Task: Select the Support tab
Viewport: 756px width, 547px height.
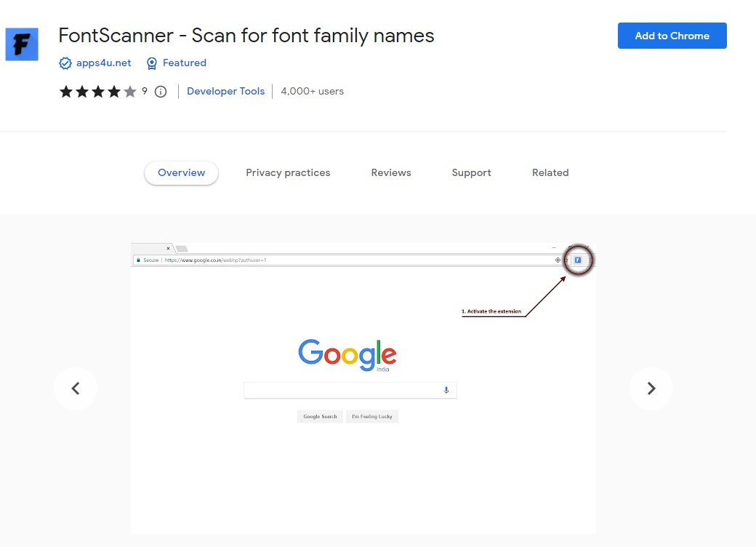Action: (x=471, y=172)
